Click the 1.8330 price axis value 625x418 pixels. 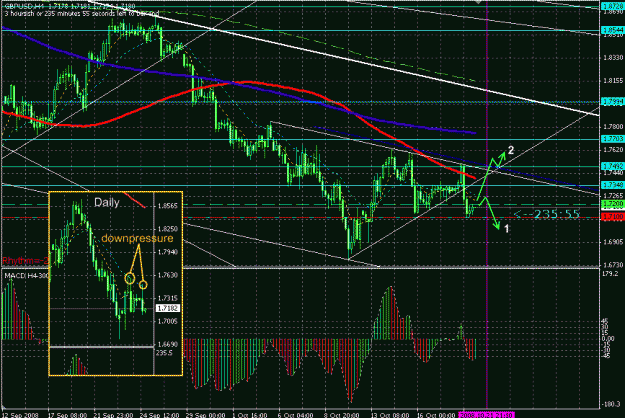(x=613, y=58)
